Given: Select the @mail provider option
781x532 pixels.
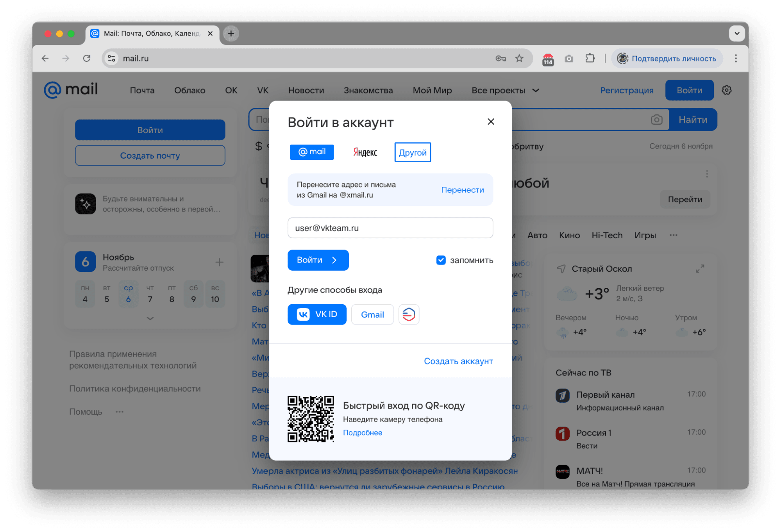Looking at the screenshot, I should tap(312, 152).
